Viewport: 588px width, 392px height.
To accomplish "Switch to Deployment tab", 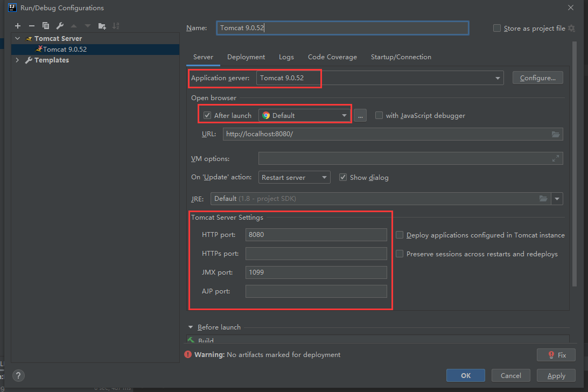I will [246, 57].
